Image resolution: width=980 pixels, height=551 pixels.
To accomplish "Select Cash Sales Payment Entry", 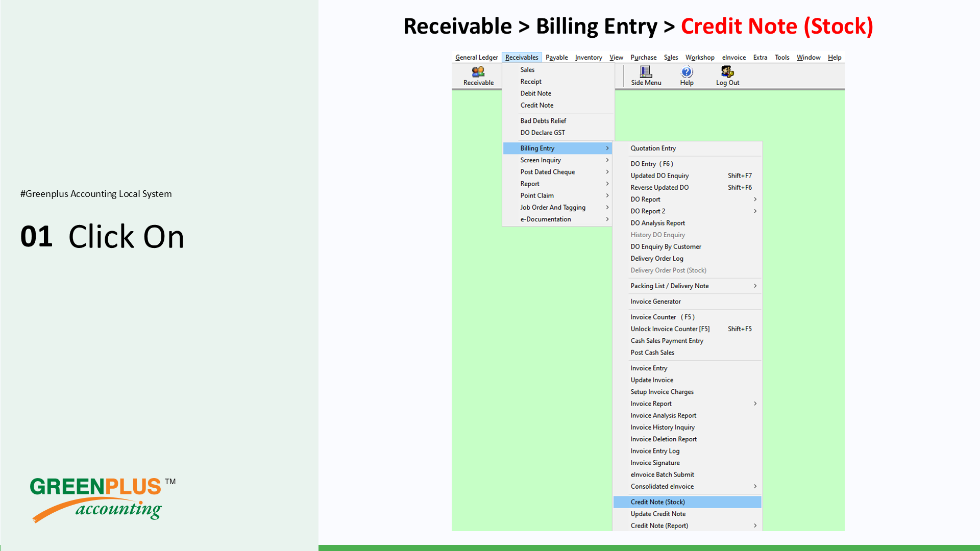I will pyautogui.click(x=688, y=341).
